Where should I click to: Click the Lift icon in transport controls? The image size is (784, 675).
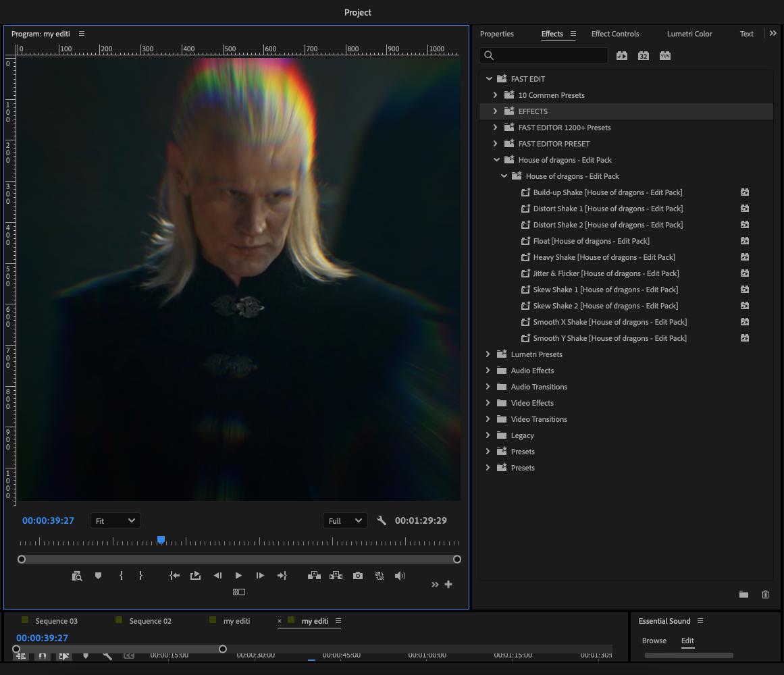coord(315,576)
